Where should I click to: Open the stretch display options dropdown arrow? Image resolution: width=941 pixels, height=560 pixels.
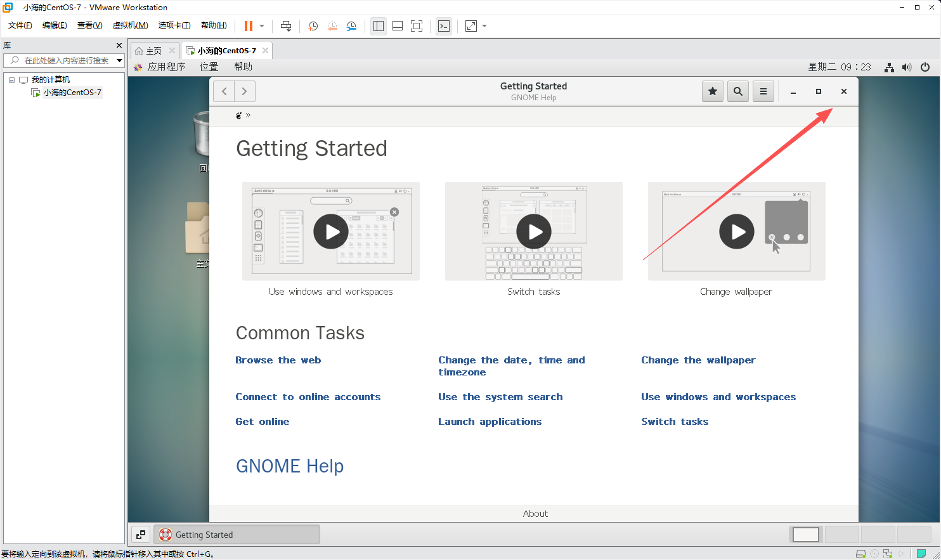484,26
